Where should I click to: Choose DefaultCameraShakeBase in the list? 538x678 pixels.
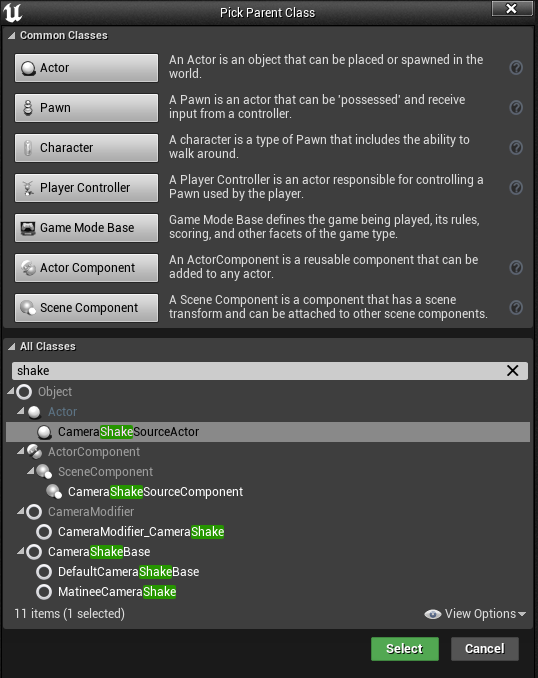128,572
